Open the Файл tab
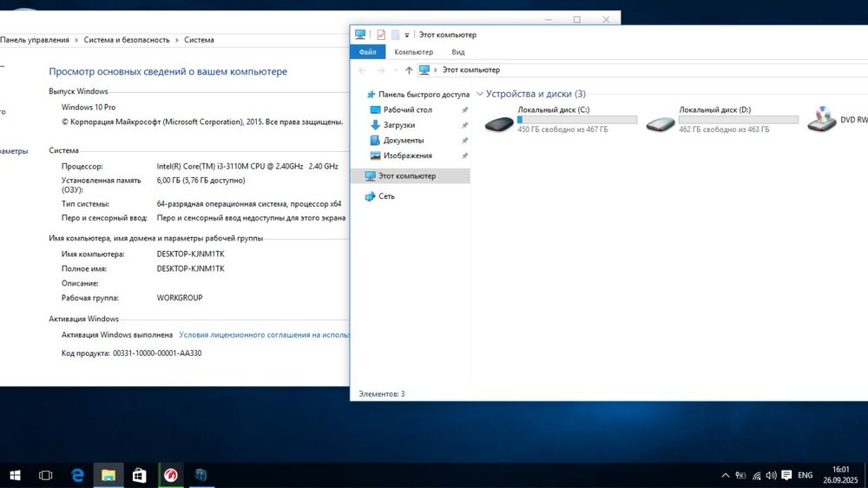The width and height of the screenshot is (868, 488). pyautogui.click(x=367, y=52)
